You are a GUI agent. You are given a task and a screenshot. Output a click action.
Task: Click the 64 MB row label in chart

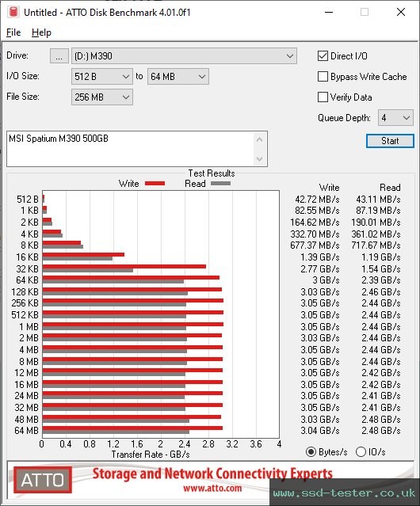coord(26,431)
